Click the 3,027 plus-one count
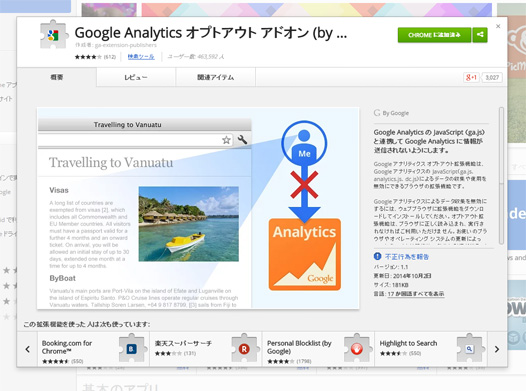 point(492,77)
